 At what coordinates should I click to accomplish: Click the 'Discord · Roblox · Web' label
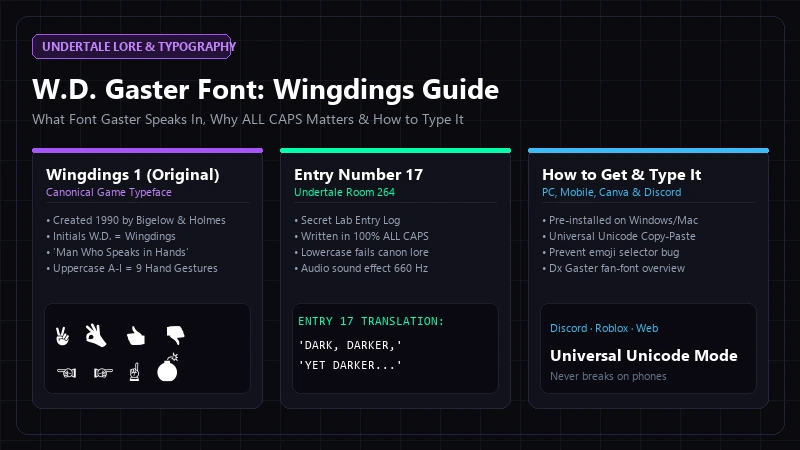pyautogui.click(x=604, y=328)
